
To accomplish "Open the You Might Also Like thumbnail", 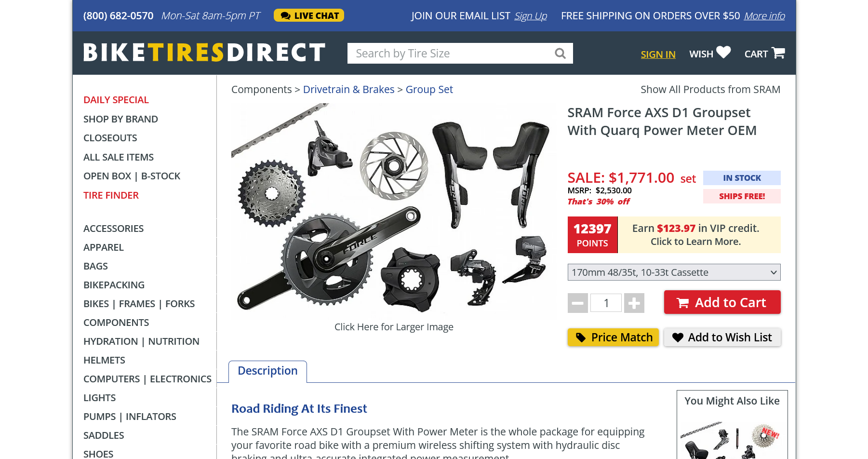I will point(732,440).
